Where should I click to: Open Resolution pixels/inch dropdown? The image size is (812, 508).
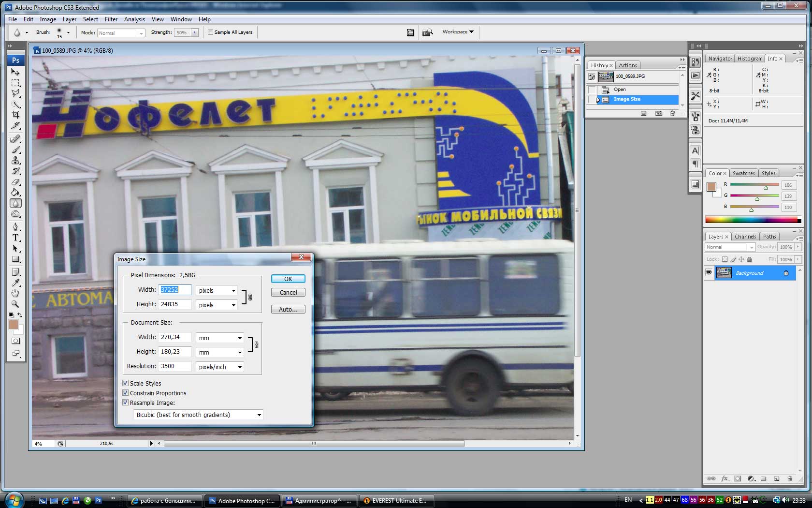(219, 367)
